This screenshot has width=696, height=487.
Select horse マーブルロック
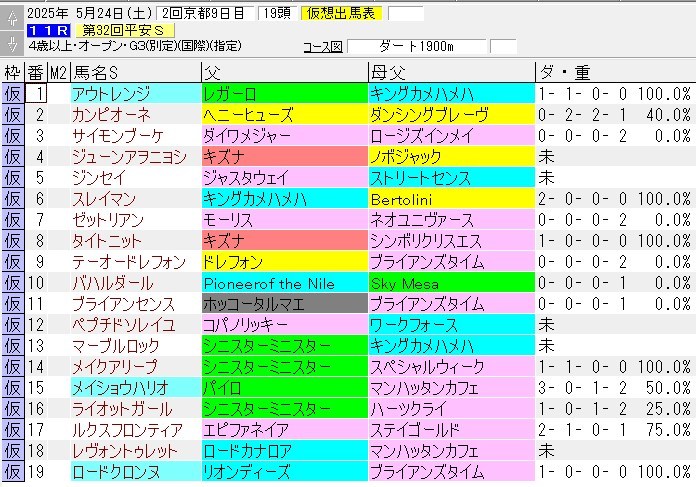136,345
